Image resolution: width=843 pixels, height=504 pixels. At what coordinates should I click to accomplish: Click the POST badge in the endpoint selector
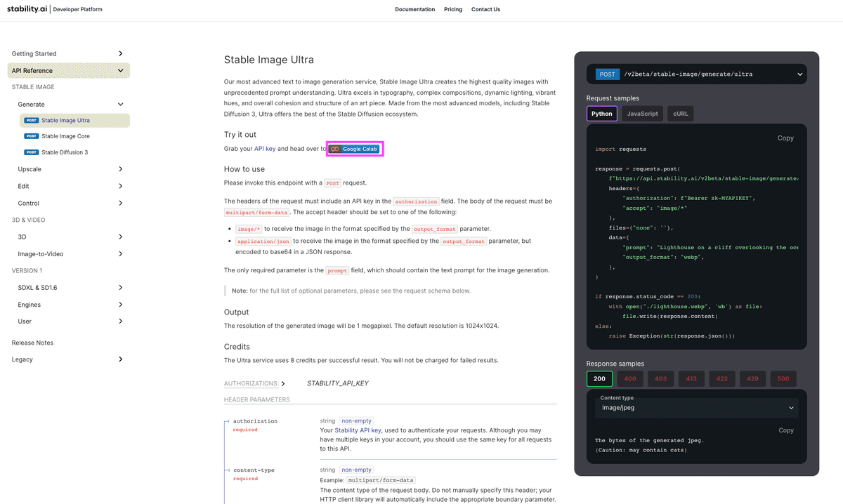point(608,74)
